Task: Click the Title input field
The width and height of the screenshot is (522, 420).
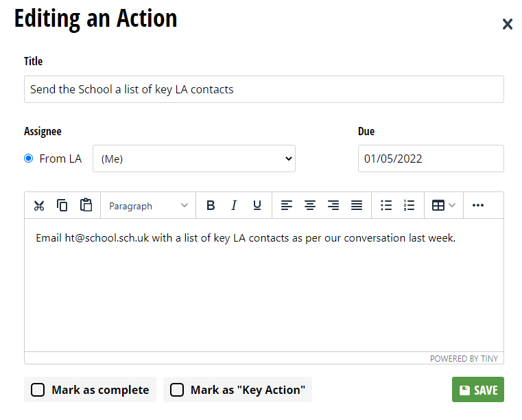Action: click(x=264, y=89)
